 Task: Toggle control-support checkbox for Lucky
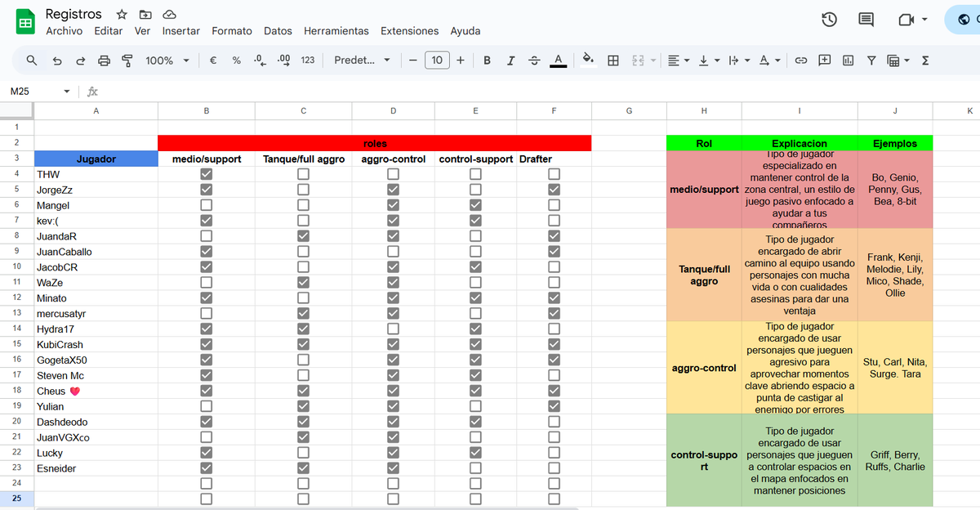[x=475, y=453]
